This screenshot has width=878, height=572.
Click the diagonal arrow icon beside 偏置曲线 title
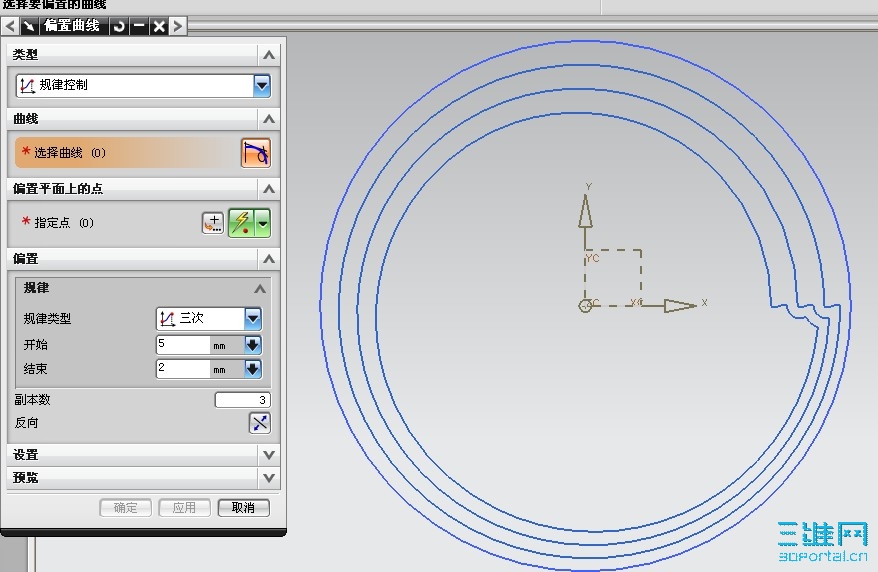pos(29,26)
